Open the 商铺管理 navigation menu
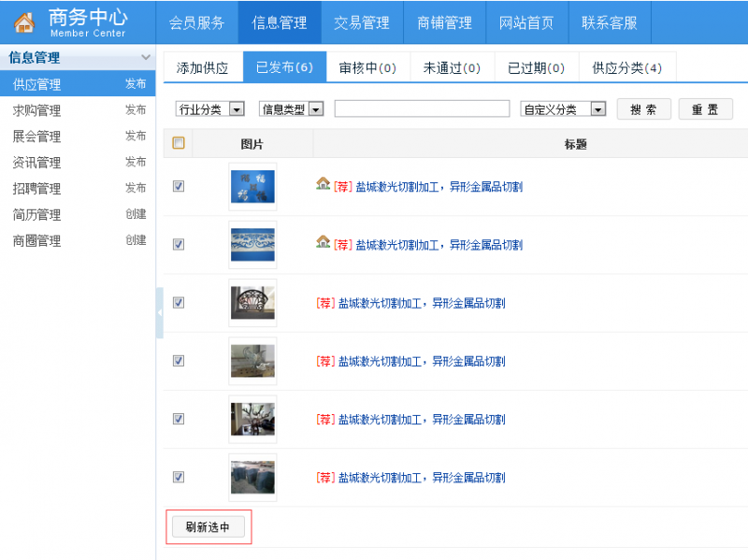748x560 pixels. 445,22
